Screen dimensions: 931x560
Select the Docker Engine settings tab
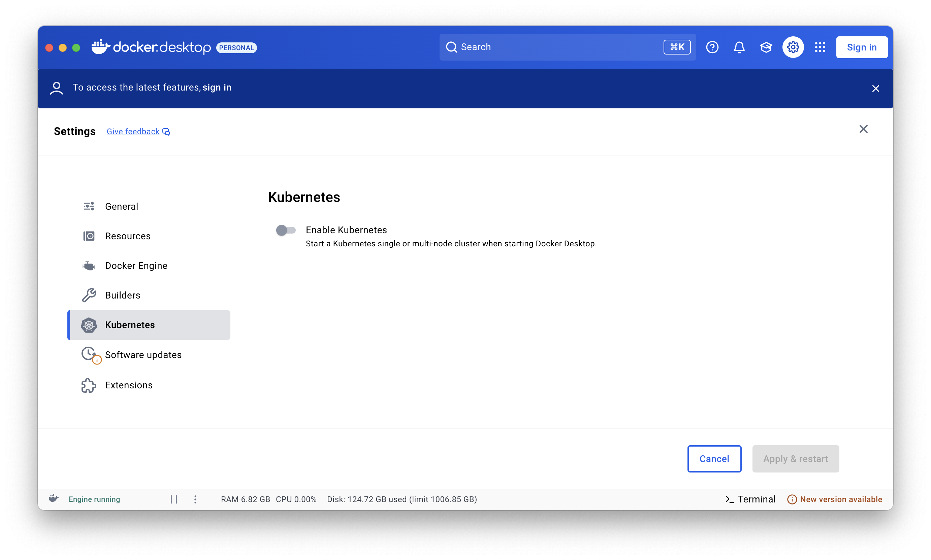pyautogui.click(x=136, y=266)
